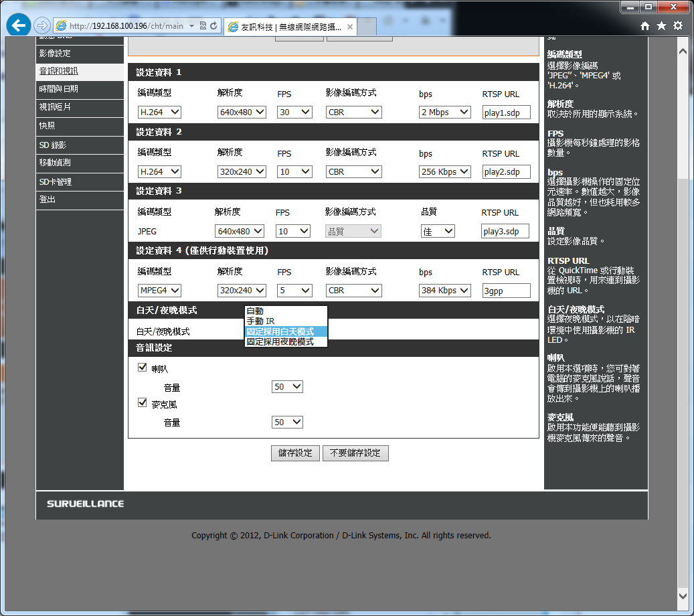
Task: Click the browser forward arrow button
Action: 41,25
